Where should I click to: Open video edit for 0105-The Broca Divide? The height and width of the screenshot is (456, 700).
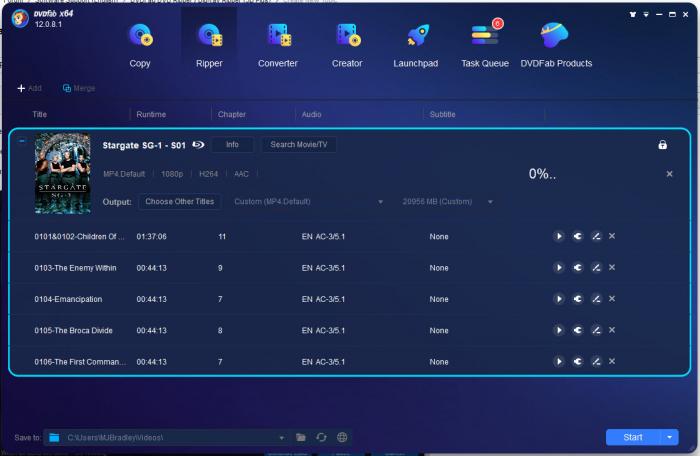click(x=595, y=330)
